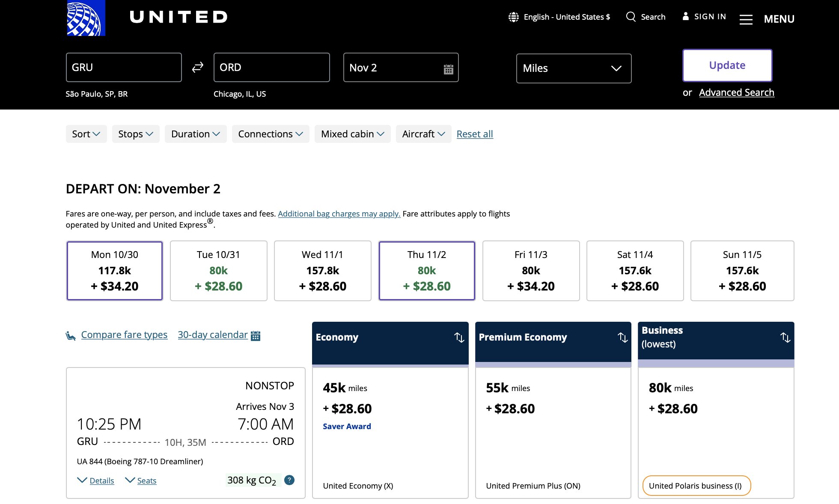This screenshot has width=839, height=504.
Task: Sort by Premium Economy fare arrows
Action: pyautogui.click(x=623, y=338)
